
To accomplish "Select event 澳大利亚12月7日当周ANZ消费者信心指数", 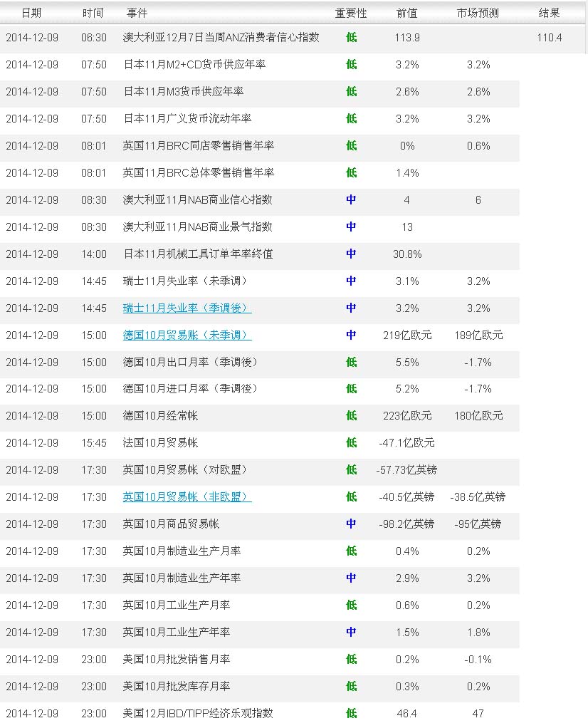I will pos(221,37).
